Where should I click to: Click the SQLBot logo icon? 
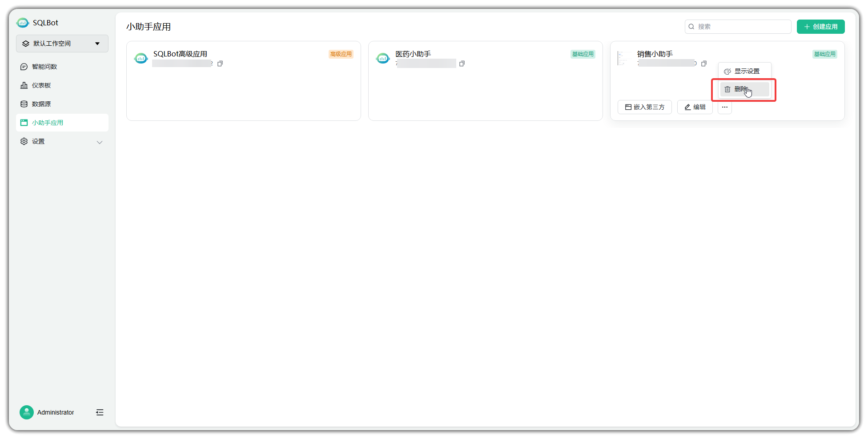(23, 23)
